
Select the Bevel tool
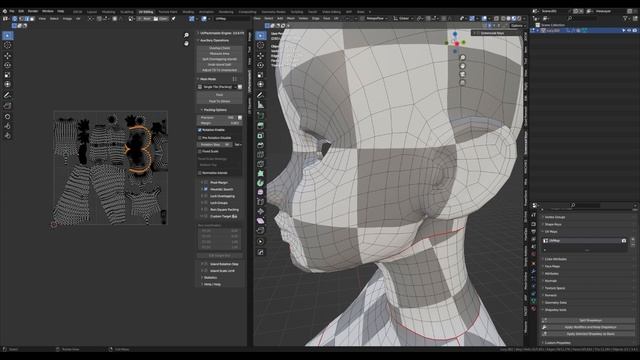260,145
